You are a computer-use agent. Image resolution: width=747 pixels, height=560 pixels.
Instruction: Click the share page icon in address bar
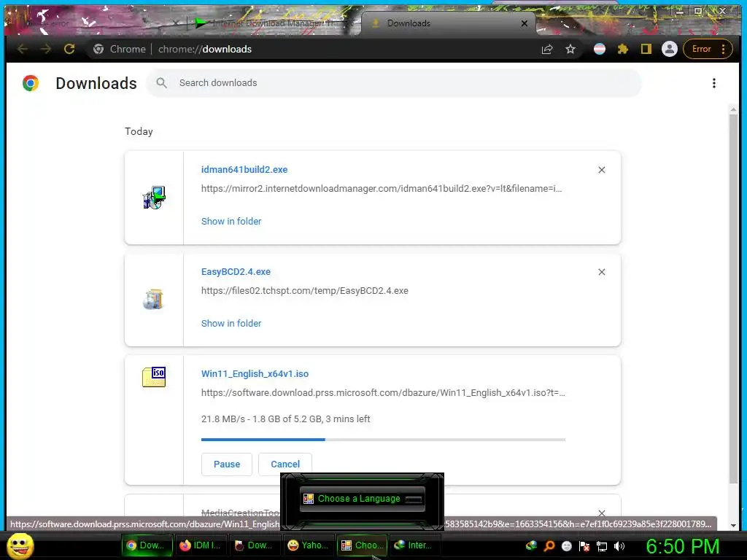point(547,49)
